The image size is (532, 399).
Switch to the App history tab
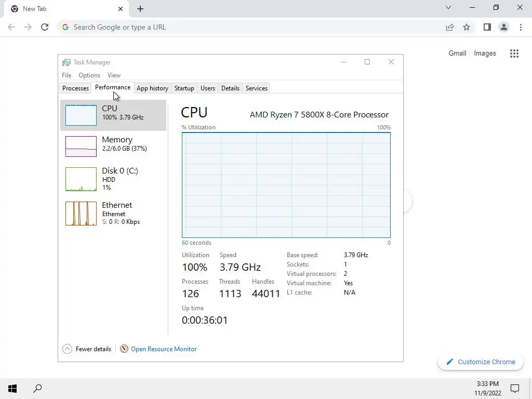pos(152,88)
